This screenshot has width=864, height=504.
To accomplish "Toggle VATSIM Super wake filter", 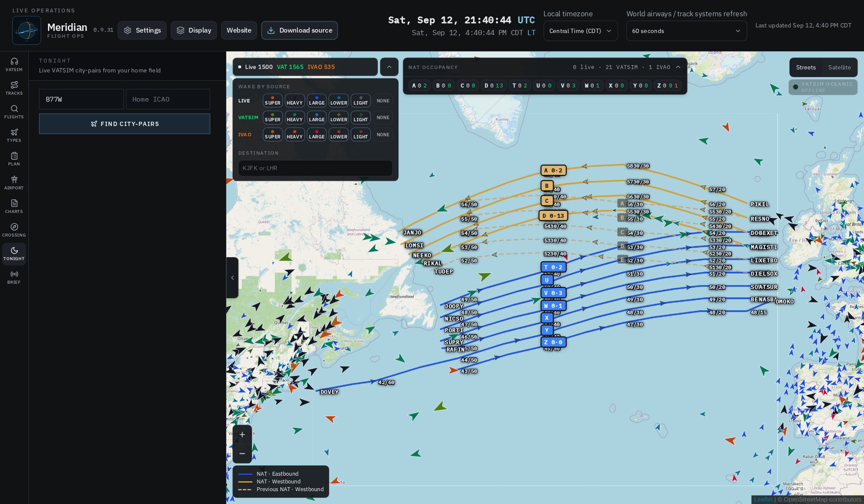I will [x=273, y=117].
